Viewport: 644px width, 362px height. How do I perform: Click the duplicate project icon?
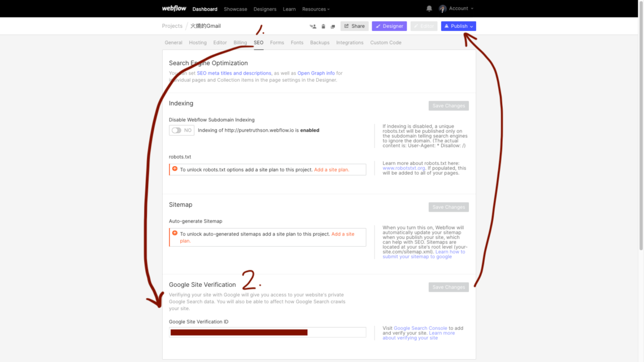[333, 27]
